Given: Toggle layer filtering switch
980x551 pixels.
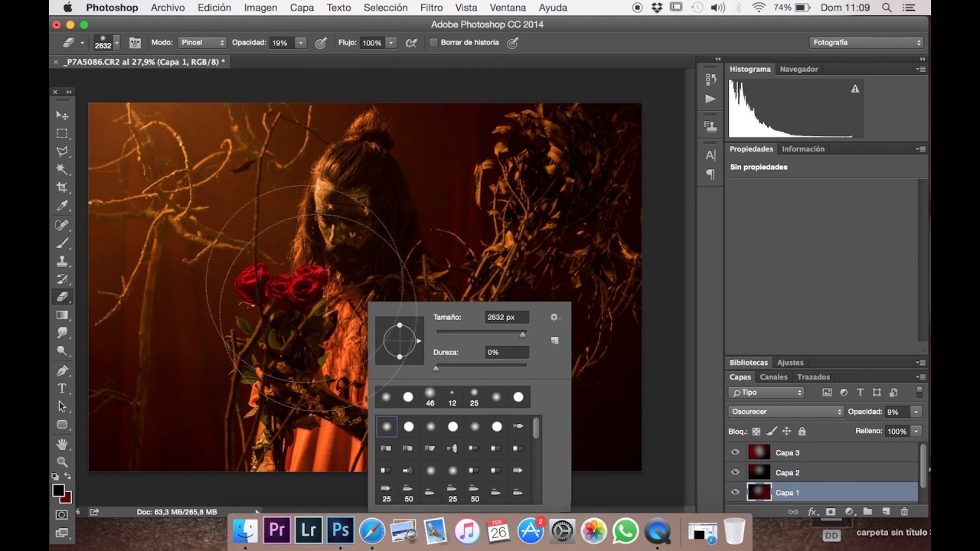Looking at the screenshot, I should 920,393.
